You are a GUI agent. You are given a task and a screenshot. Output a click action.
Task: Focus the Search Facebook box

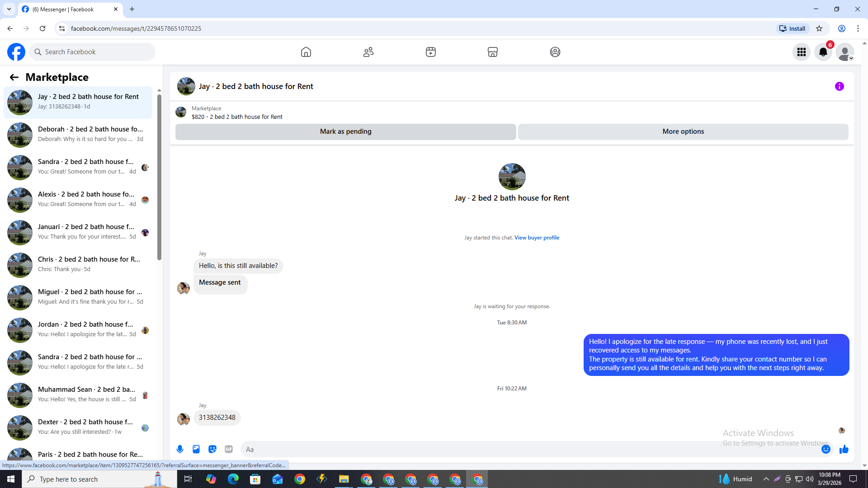tap(92, 52)
